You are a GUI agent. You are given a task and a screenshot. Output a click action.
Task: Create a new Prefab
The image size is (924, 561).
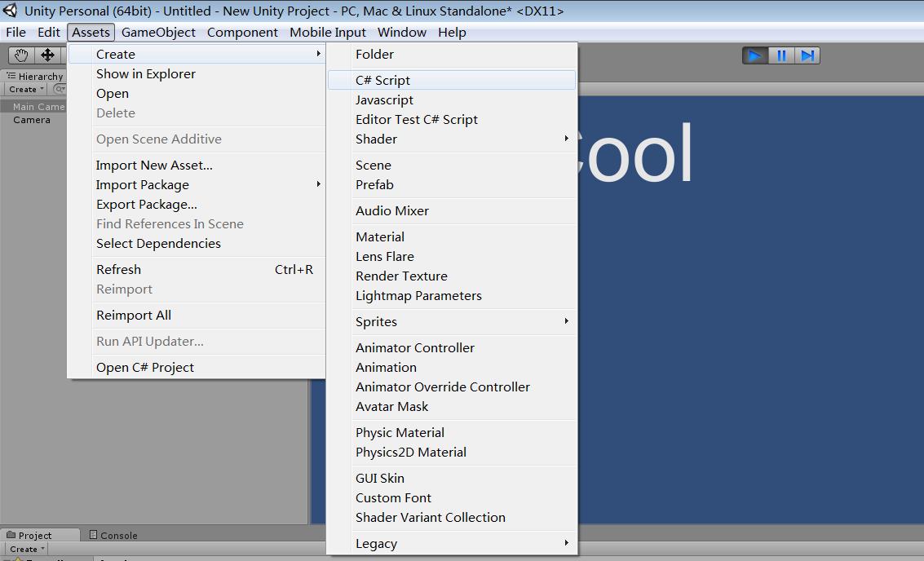451,184
